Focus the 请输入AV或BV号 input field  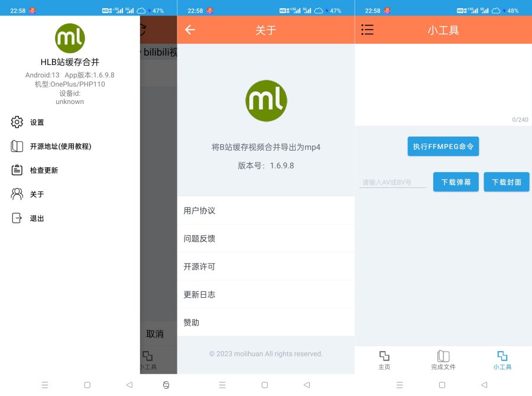coord(393,182)
